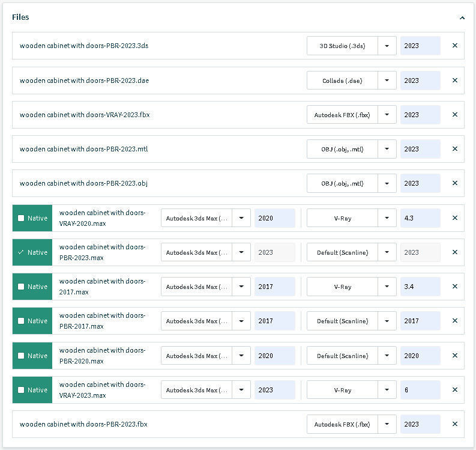Toggle Native checkbox for PBR-2017.max
Viewport: 476px width, 450px height.
tap(21, 321)
